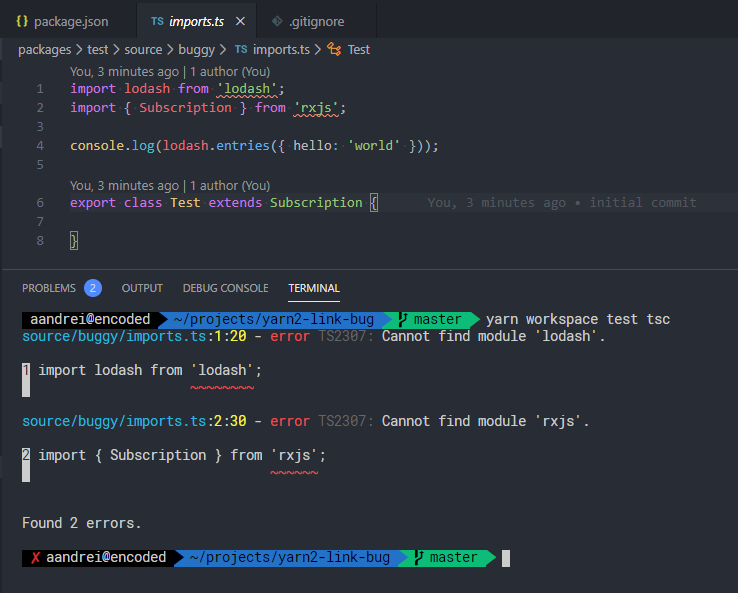The image size is (738, 593).
Task: Switch to the package.json tab
Action: tap(68, 21)
